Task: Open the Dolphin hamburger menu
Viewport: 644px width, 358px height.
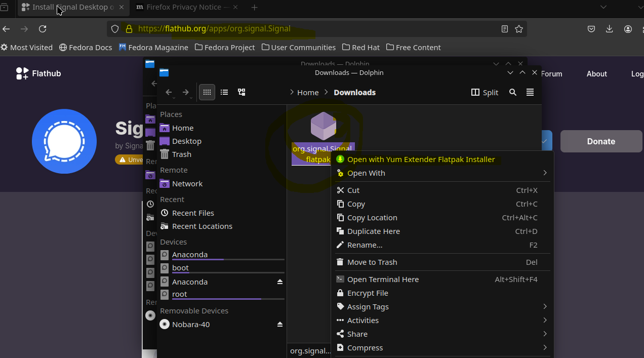Action: [530, 92]
